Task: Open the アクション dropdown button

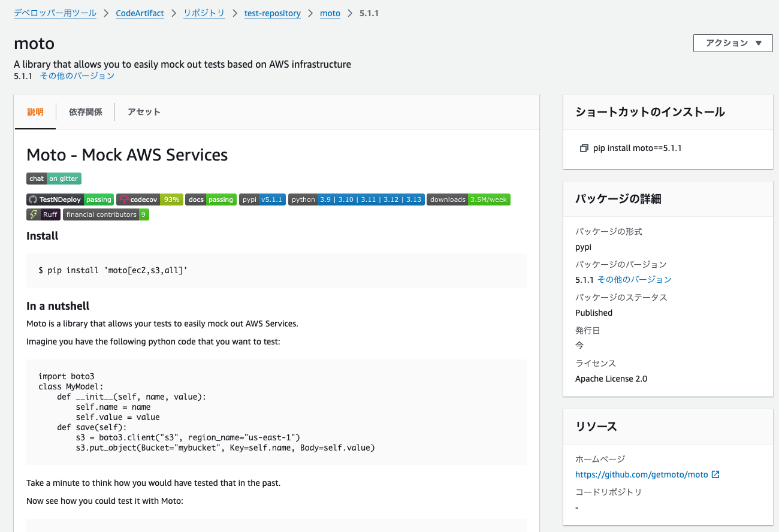Action: pyautogui.click(x=733, y=43)
